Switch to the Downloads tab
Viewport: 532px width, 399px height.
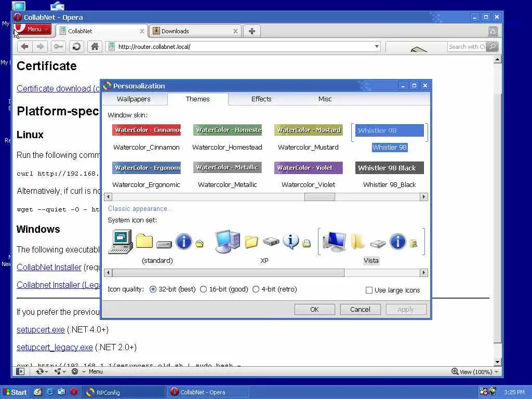195,31
